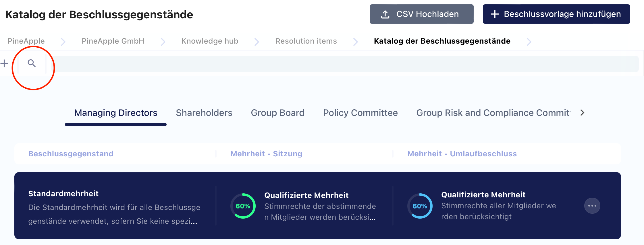Navigate to PineApple GmbH breadcrumb
The height and width of the screenshot is (245, 644).
tap(113, 41)
